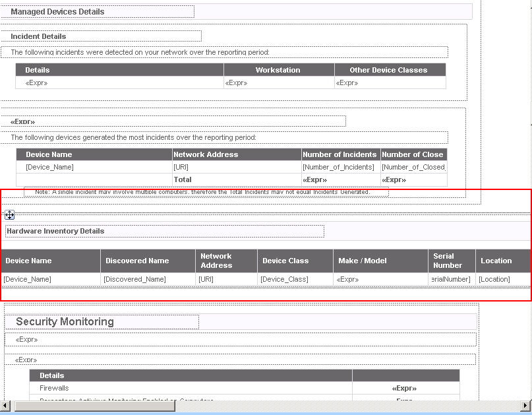Select the Total row «Expr» under Number of Incidents
Screen dimensions: 532x415
click(341, 179)
